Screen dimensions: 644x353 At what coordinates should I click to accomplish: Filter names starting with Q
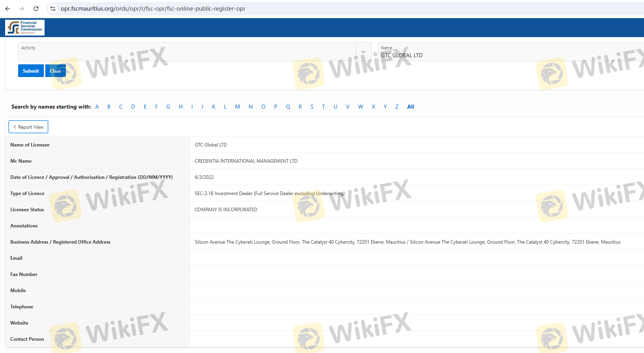(288, 107)
